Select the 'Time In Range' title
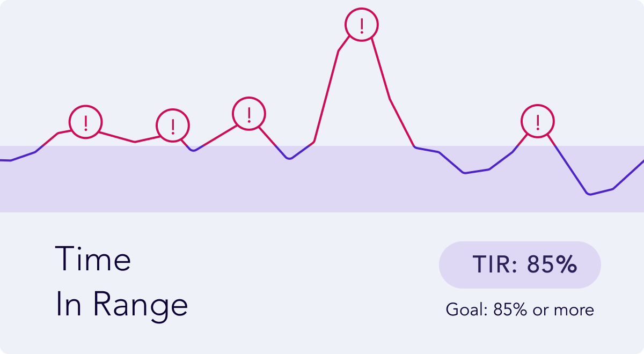 click(122, 282)
